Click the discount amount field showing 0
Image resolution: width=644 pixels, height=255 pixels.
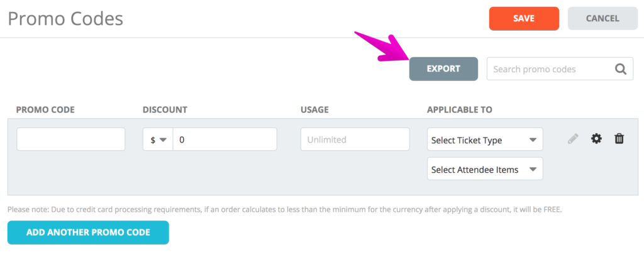pos(225,139)
